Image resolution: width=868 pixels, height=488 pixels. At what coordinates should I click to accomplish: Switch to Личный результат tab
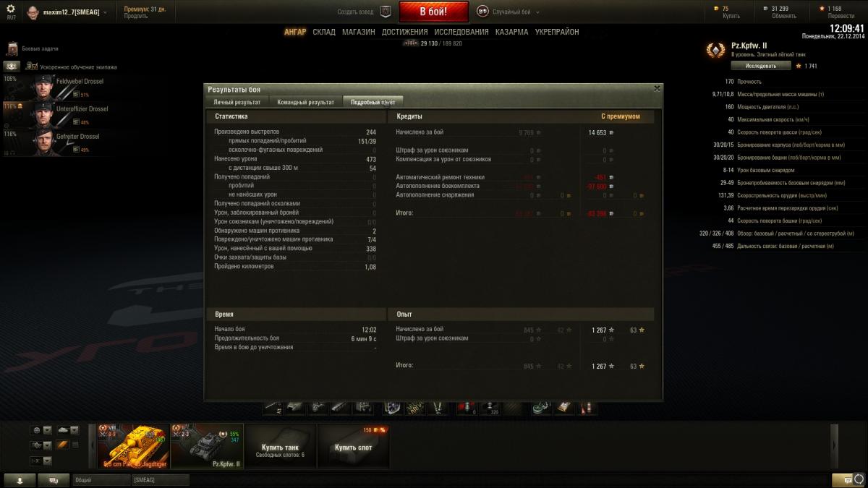[238, 102]
